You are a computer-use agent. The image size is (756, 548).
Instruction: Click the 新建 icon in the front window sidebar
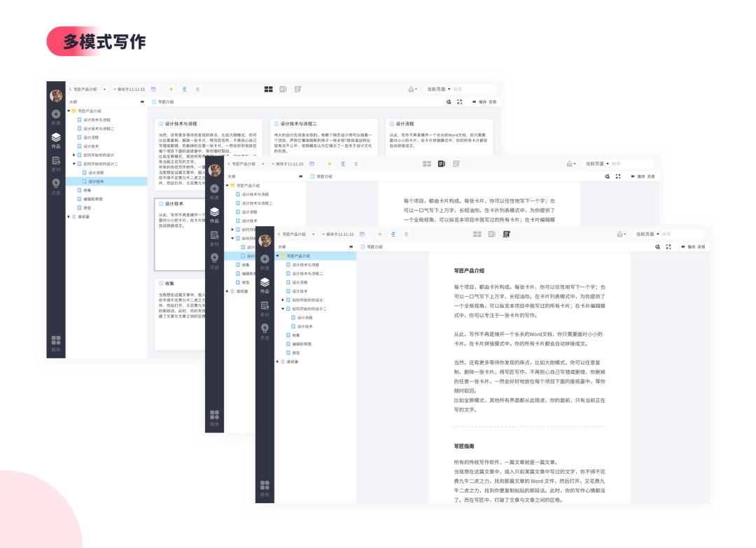coord(265,260)
